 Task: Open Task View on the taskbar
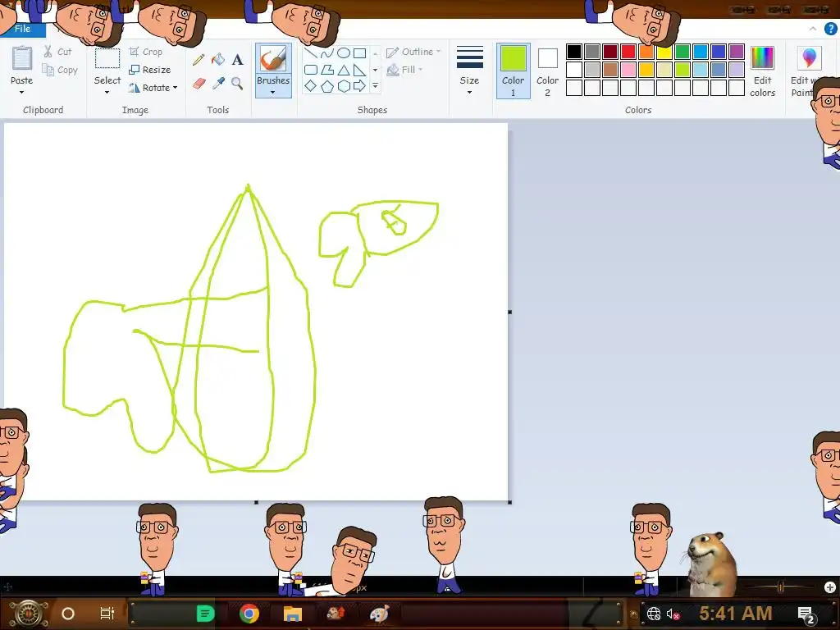tap(107, 614)
